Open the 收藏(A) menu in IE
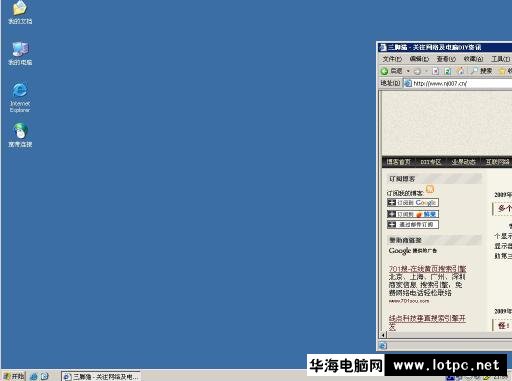This screenshot has height=381, width=512. coord(473,59)
